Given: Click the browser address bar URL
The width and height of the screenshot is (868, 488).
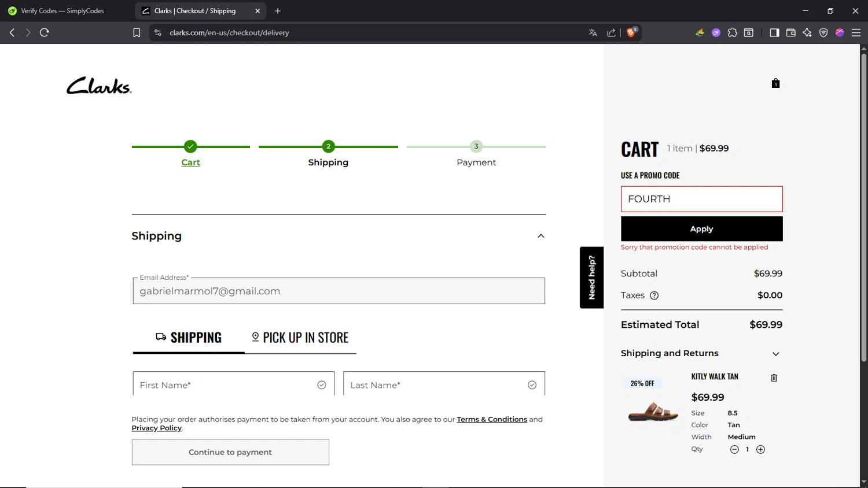Looking at the screenshot, I should click(x=229, y=33).
